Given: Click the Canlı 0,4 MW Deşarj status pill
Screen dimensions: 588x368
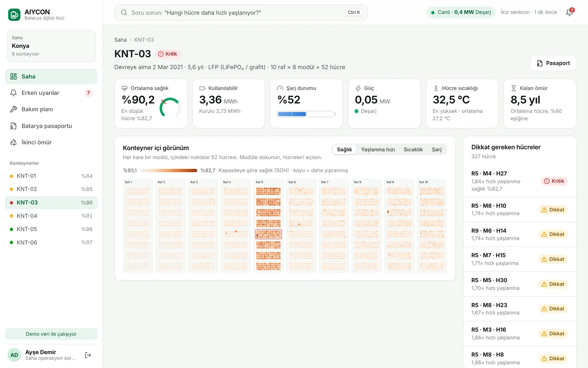Looking at the screenshot, I should (461, 12).
